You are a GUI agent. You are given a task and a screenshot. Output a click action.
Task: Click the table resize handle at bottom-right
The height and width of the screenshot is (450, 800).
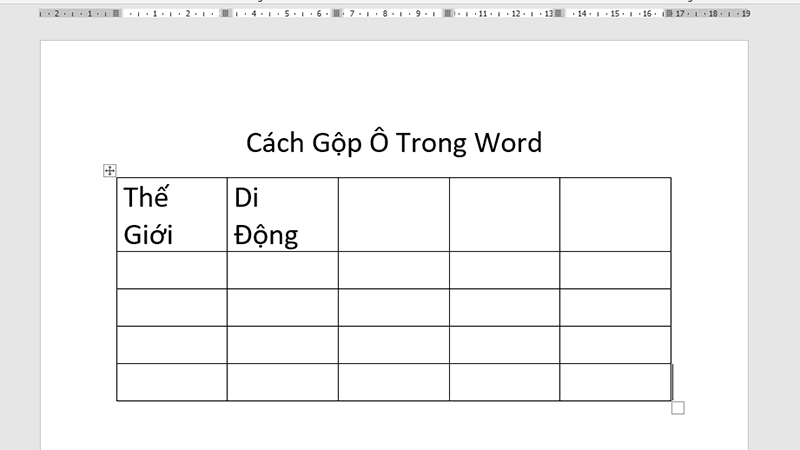(x=677, y=407)
